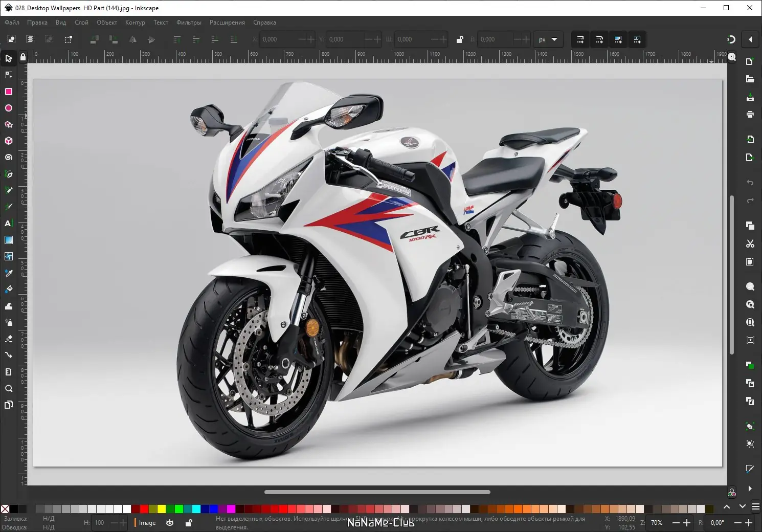
Task: Click the Copy icon
Action: tap(750, 226)
